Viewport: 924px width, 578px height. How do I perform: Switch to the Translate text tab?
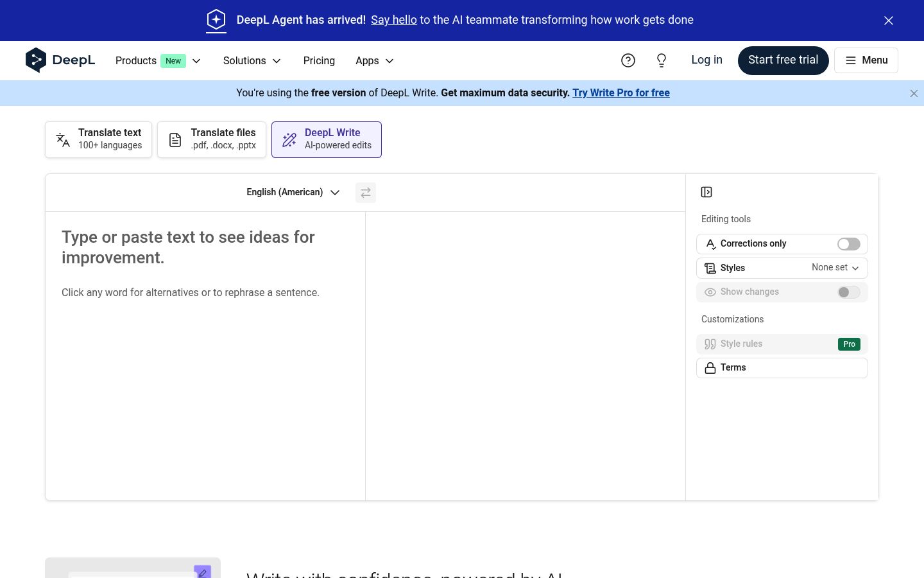pos(99,139)
